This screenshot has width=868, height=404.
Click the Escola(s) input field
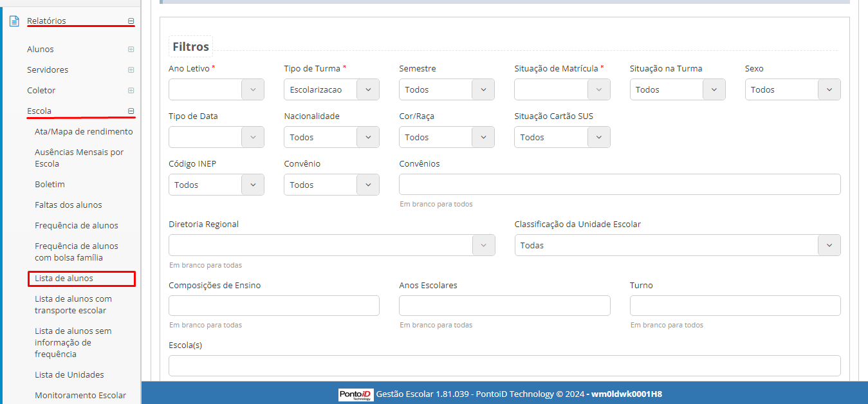[x=504, y=365]
